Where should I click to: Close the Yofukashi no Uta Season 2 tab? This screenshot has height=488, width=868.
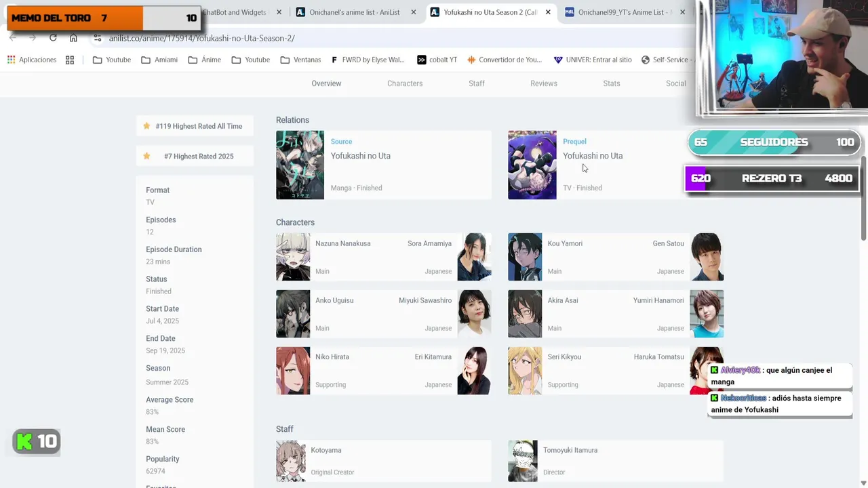548,12
